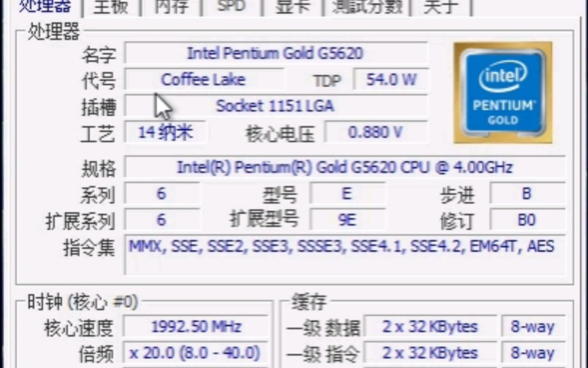This screenshot has width=588, height=368.
Task: Click the 核心速度 label
Action: (79, 328)
